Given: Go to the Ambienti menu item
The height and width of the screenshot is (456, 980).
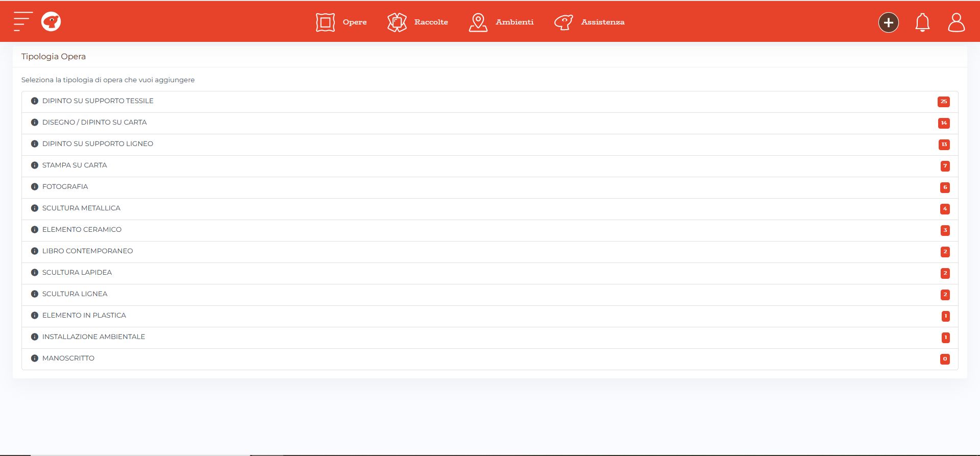Looking at the screenshot, I should point(514,22).
